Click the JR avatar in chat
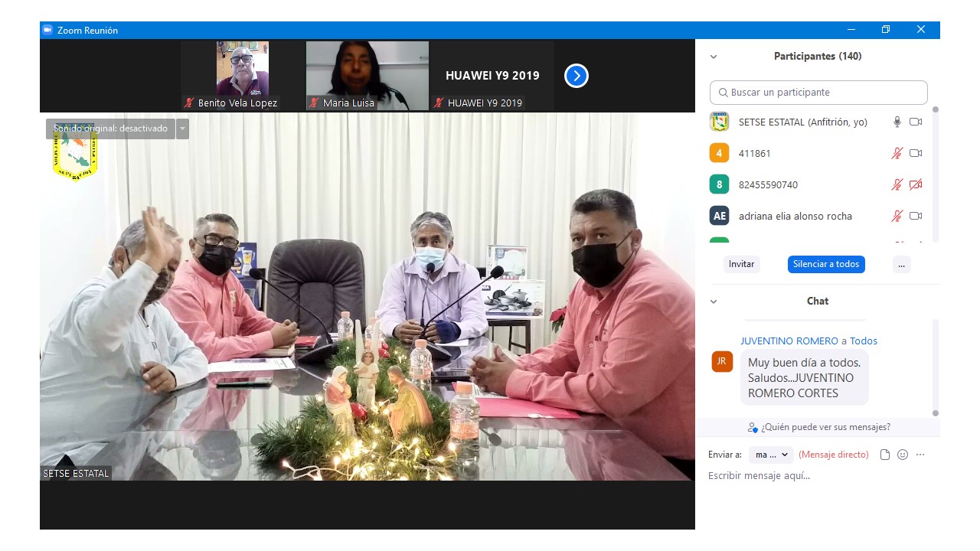This screenshot has height=551, width=980. click(x=721, y=361)
